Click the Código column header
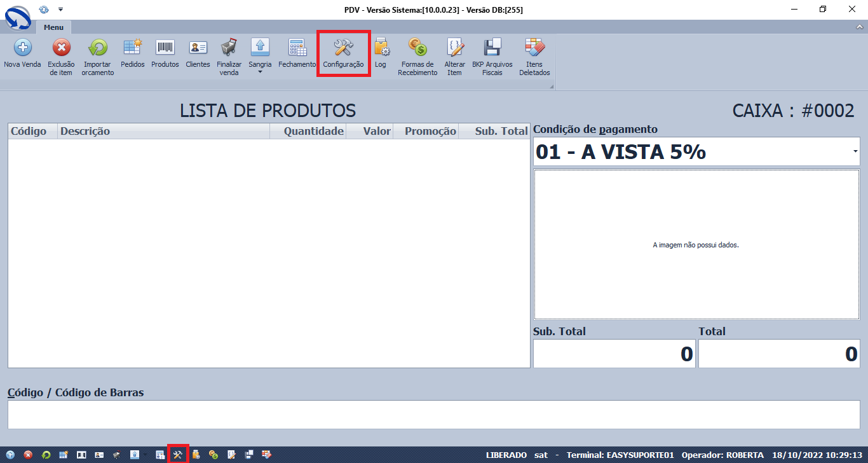Screen dimensions: 868x463 (32, 131)
